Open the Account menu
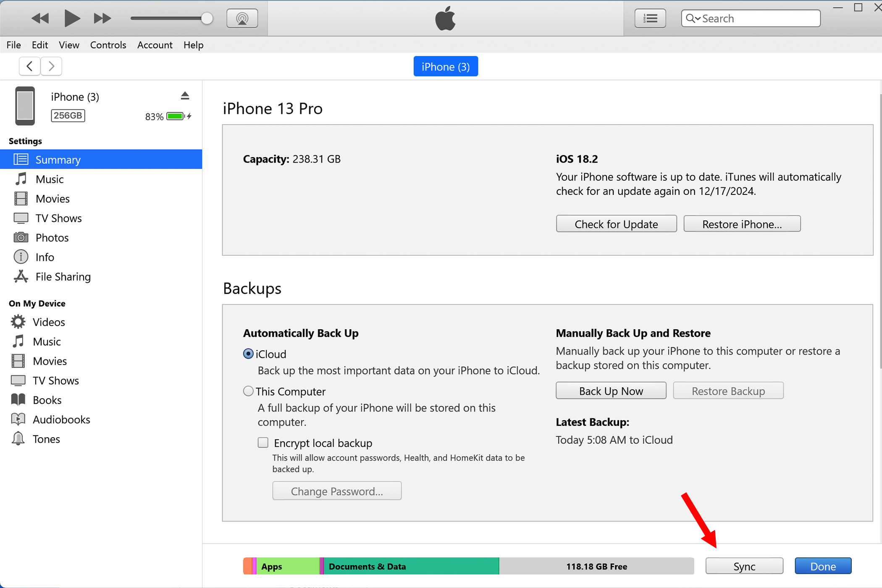Viewport: 882px width, 588px height. tap(155, 45)
